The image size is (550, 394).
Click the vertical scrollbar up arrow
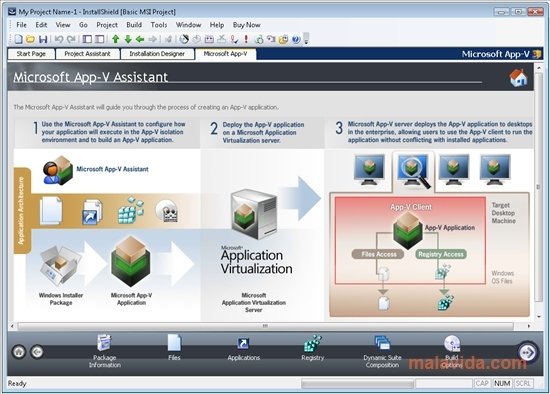tap(539, 67)
